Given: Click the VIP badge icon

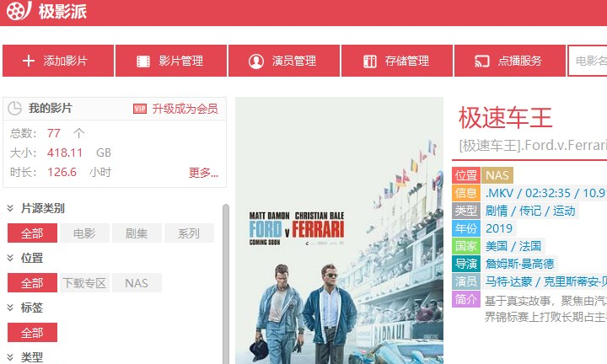Looking at the screenshot, I should pos(140,109).
